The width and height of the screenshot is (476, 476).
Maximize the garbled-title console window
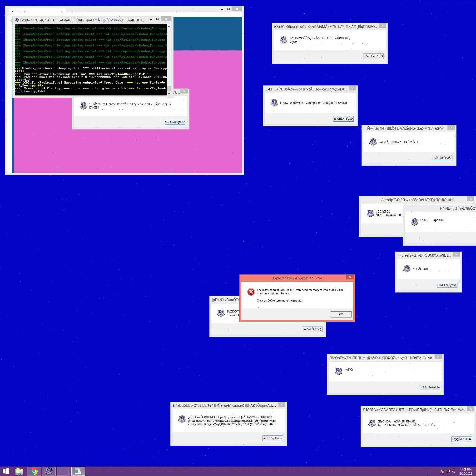pyautogui.click(x=157, y=19)
